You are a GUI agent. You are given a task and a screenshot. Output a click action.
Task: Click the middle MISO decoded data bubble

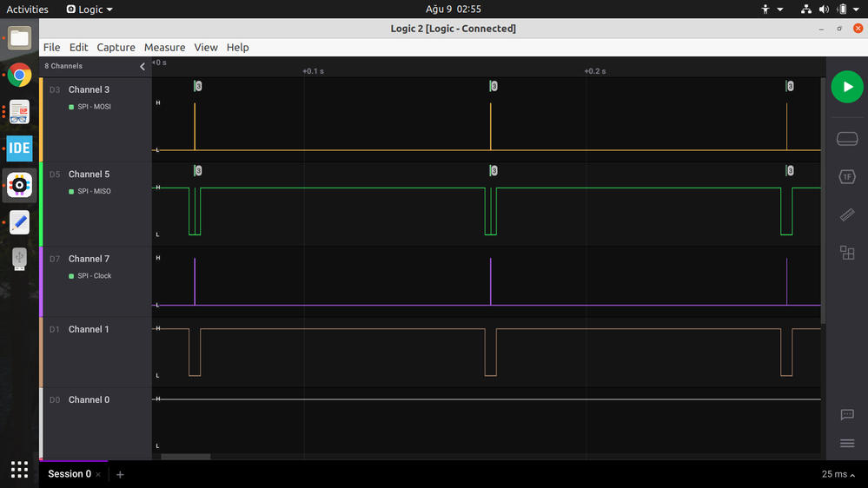(494, 171)
